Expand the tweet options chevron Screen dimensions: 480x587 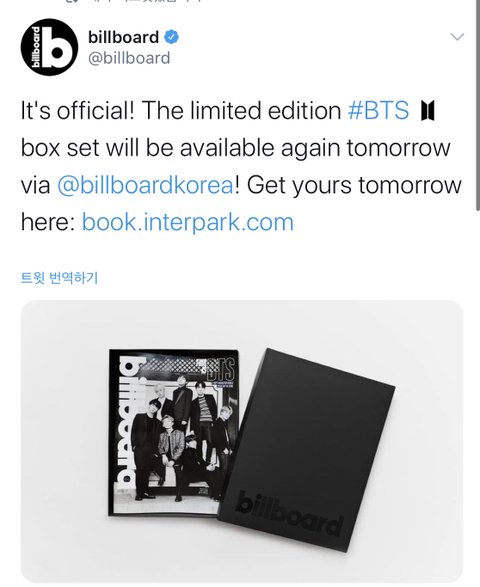(457, 37)
